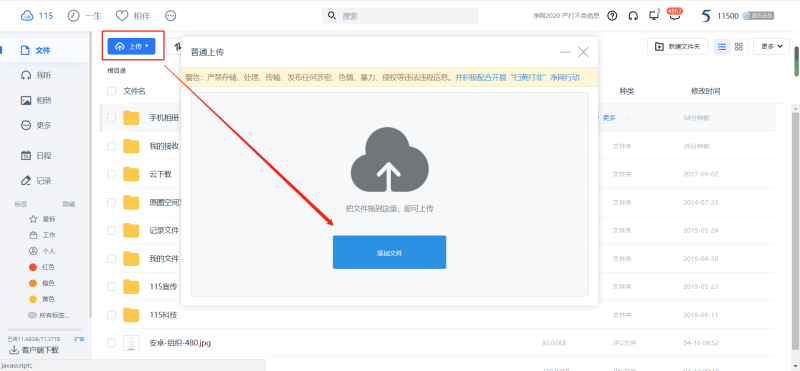Tick the select-all checkbox beside 文件名
Image resolution: width=800 pixels, height=371 pixels.
tap(111, 91)
